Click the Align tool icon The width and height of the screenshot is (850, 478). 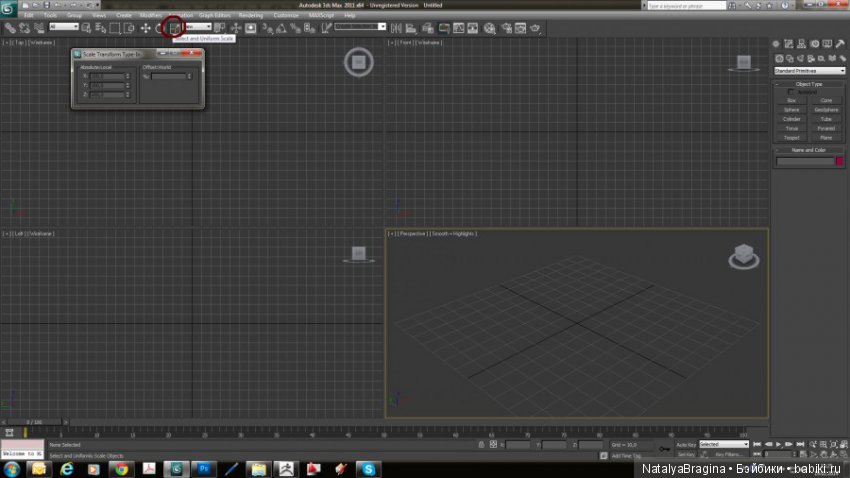411,28
